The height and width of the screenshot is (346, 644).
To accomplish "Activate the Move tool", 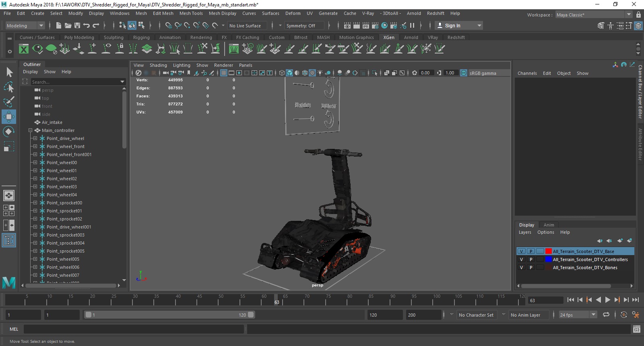I will pos(9,117).
